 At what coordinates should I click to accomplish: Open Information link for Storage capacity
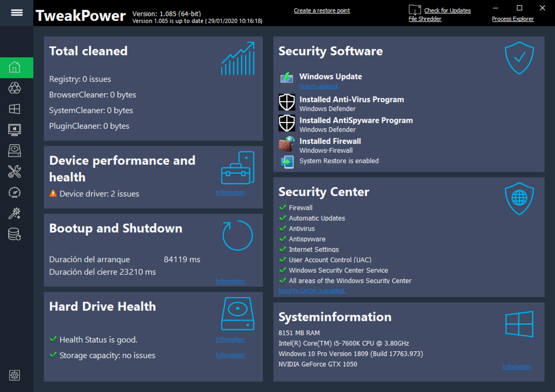tap(230, 355)
